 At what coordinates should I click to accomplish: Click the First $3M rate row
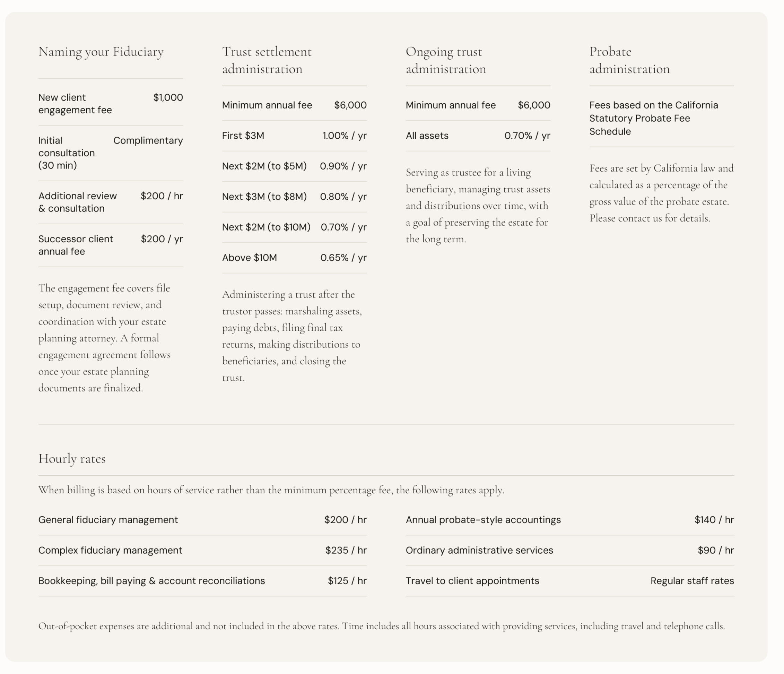294,136
